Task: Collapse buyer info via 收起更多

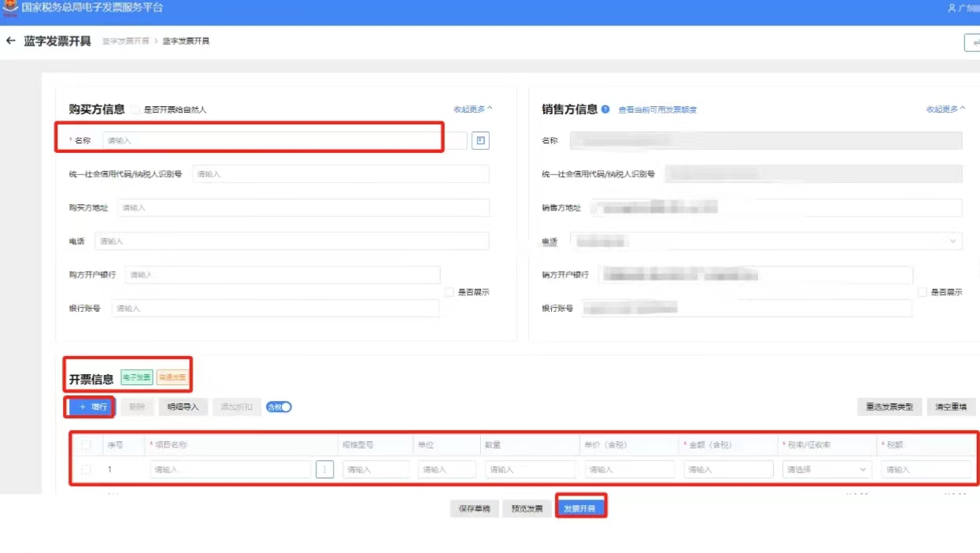Action: point(468,109)
